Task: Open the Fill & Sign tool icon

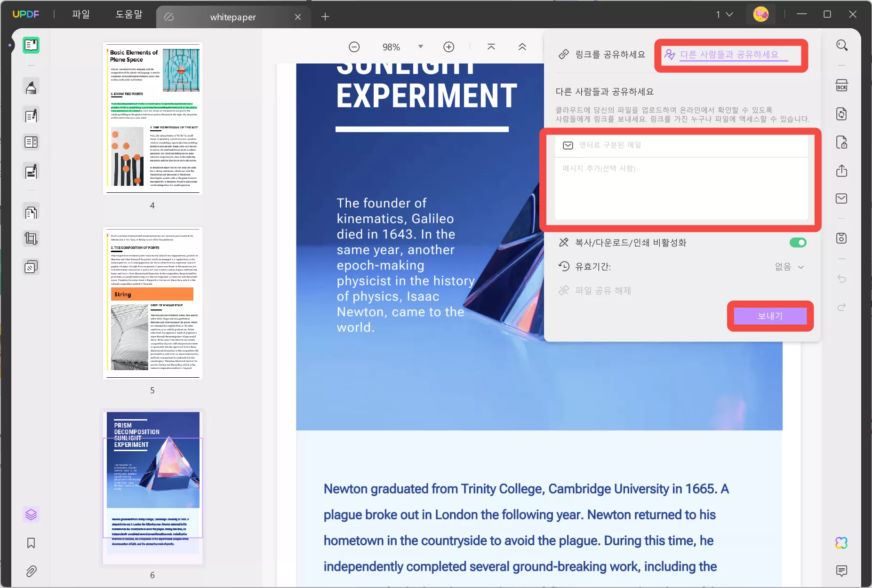Action: pos(31,171)
